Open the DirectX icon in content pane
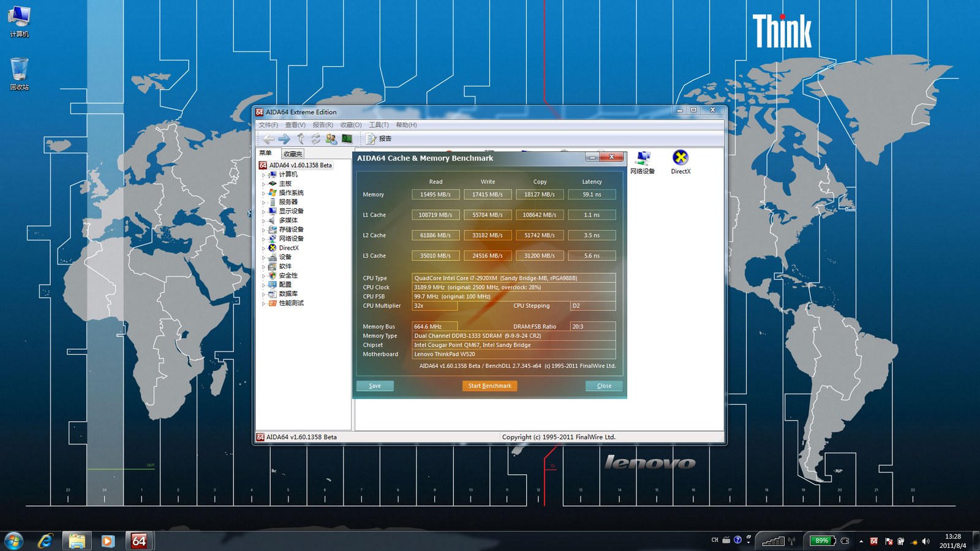 click(680, 162)
